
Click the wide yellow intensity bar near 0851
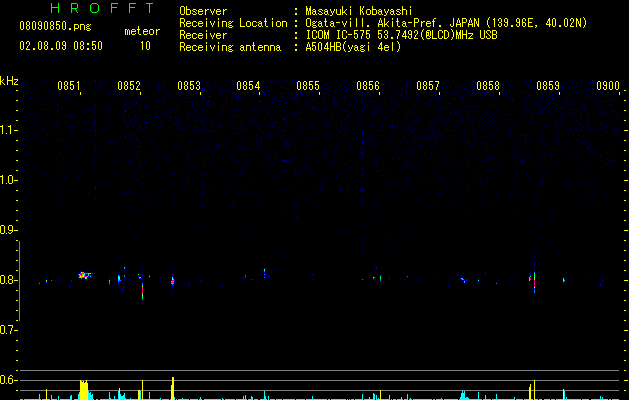point(83,390)
